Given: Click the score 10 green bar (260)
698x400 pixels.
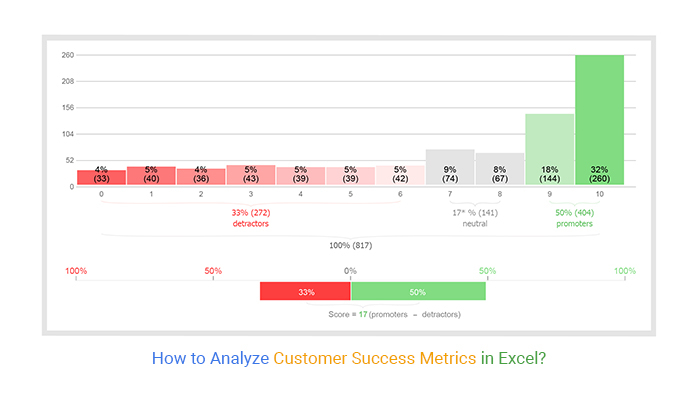Looking at the screenshot, I should click(599, 120).
